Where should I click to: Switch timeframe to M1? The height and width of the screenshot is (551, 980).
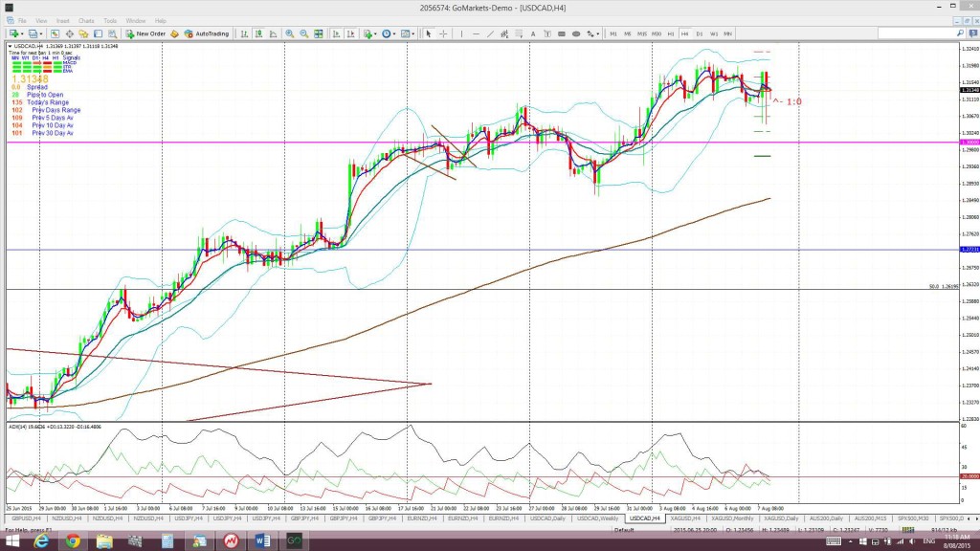point(613,33)
